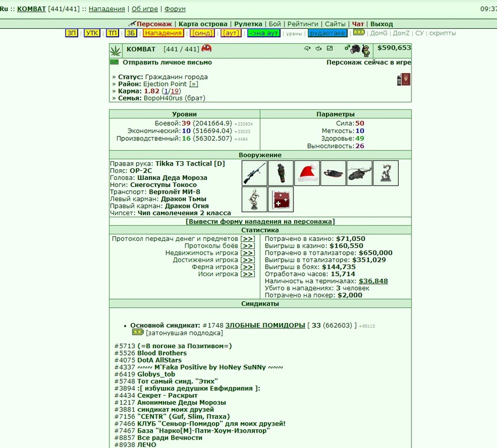
Task: Click the negative karma count 19 link
Action: [x=175, y=91]
